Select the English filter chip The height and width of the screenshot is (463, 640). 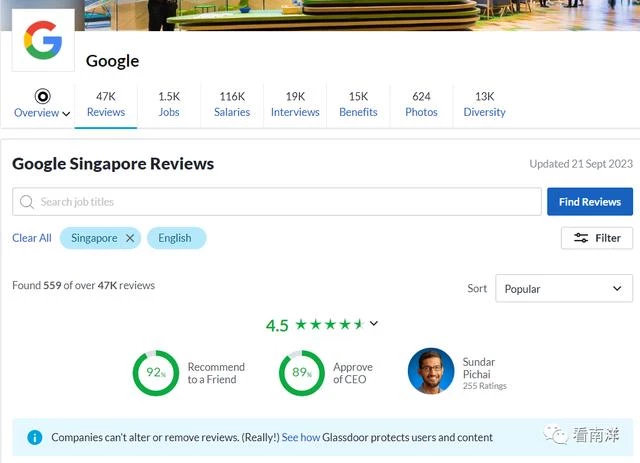click(177, 238)
